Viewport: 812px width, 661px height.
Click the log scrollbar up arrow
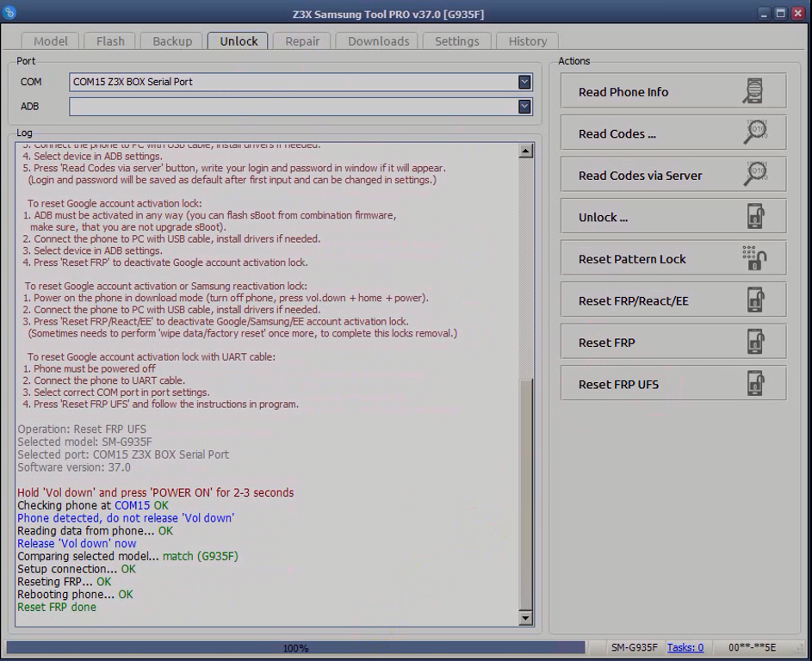click(525, 151)
